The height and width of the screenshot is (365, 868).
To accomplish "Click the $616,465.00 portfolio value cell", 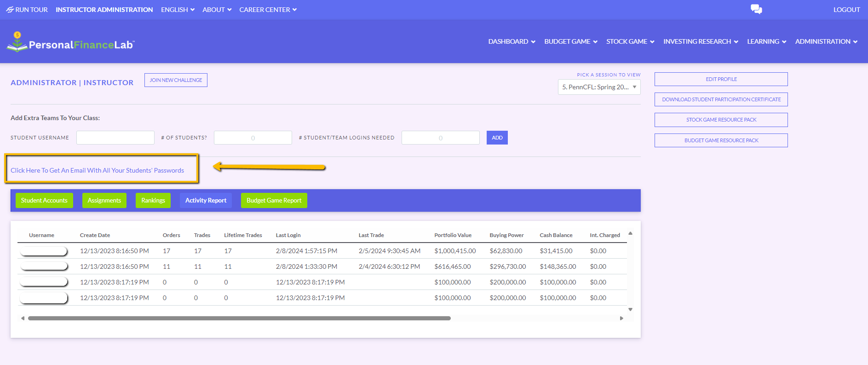I will 453,267.
